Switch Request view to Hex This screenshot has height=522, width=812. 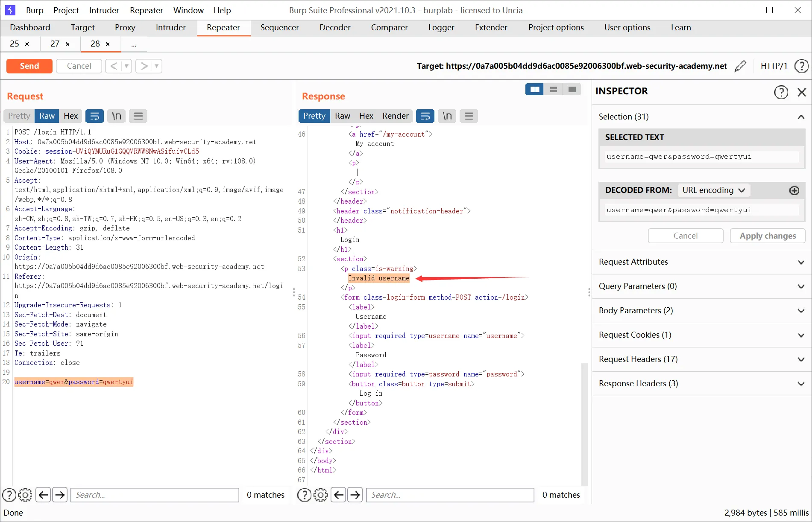pyautogui.click(x=71, y=116)
